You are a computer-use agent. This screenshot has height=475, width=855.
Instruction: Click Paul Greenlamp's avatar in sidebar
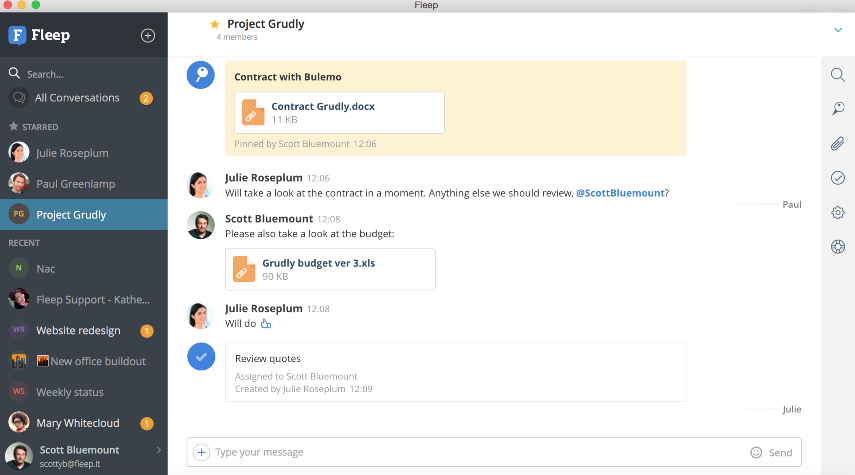(19, 183)
